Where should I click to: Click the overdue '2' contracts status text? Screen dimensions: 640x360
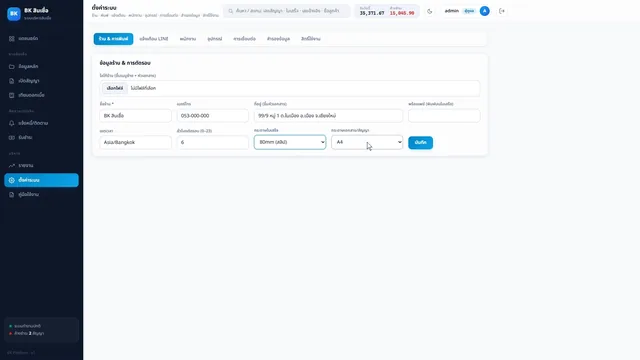[29, 333]
